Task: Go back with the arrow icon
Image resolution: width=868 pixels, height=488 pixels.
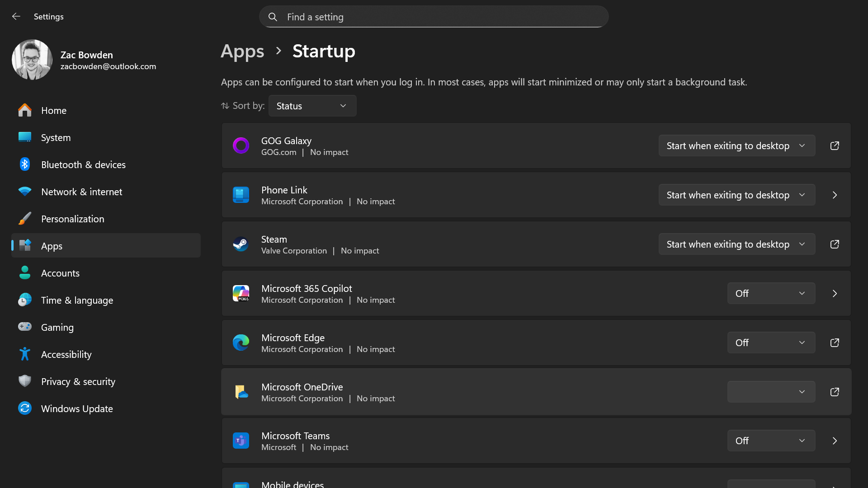Action: (x=16, y=16)
